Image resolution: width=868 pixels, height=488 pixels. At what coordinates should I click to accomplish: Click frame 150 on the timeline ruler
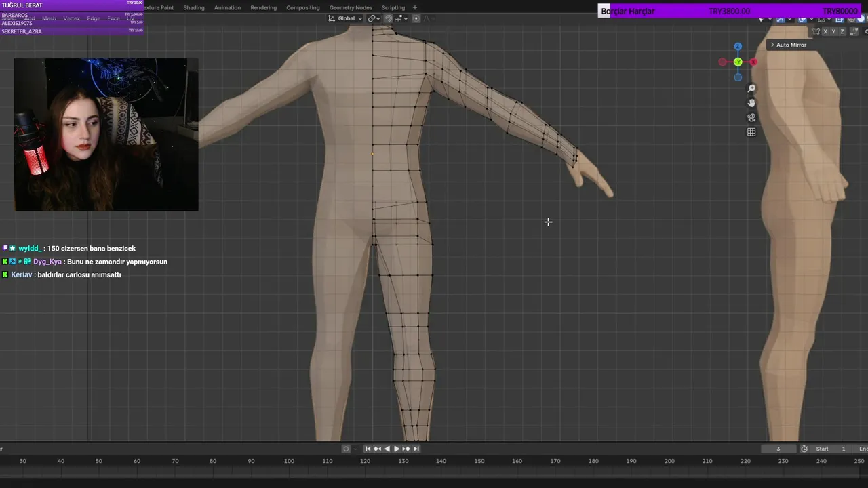pos(479,461)
